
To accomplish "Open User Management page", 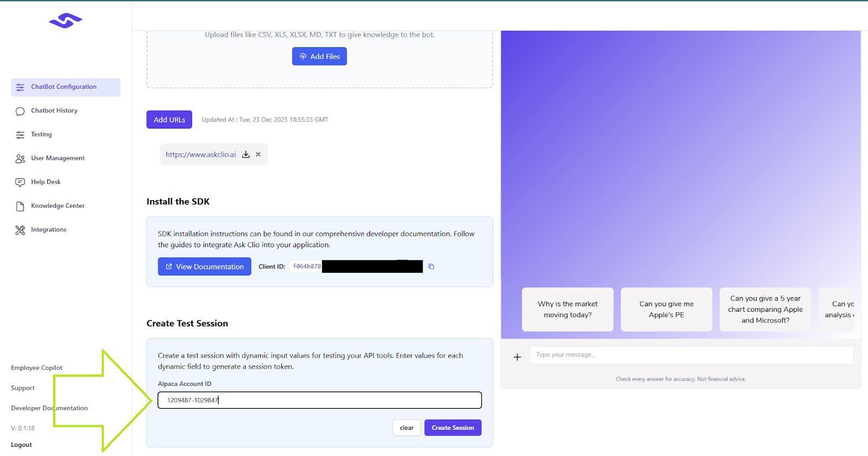I will point(58,158).
